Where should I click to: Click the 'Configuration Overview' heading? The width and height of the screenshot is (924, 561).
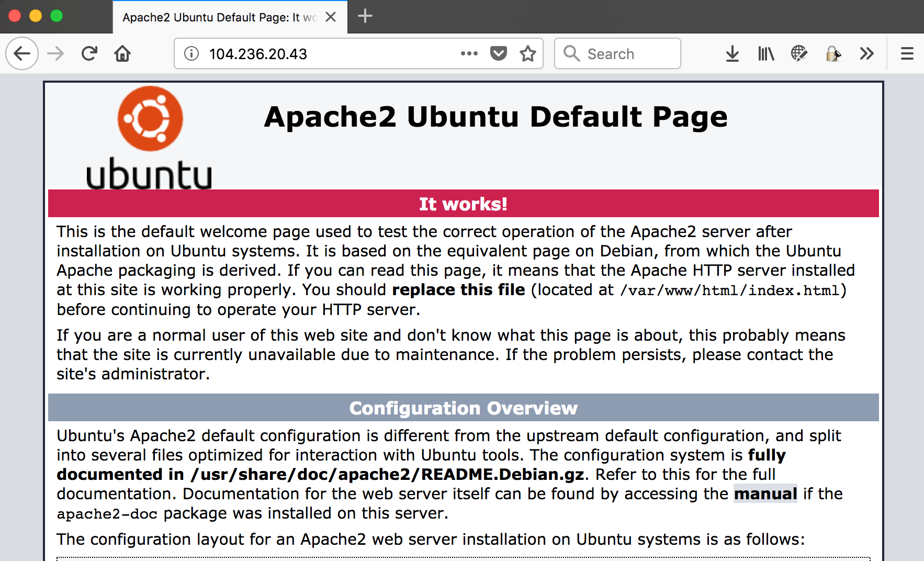(463, 408)
